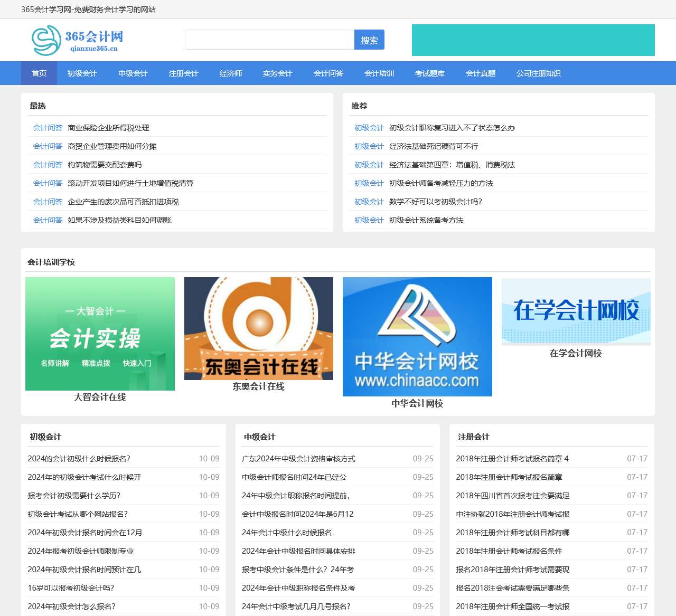Open article 经济法基础死记硬背可不可行
The image size is (676, 616).
tap(433, 146)
